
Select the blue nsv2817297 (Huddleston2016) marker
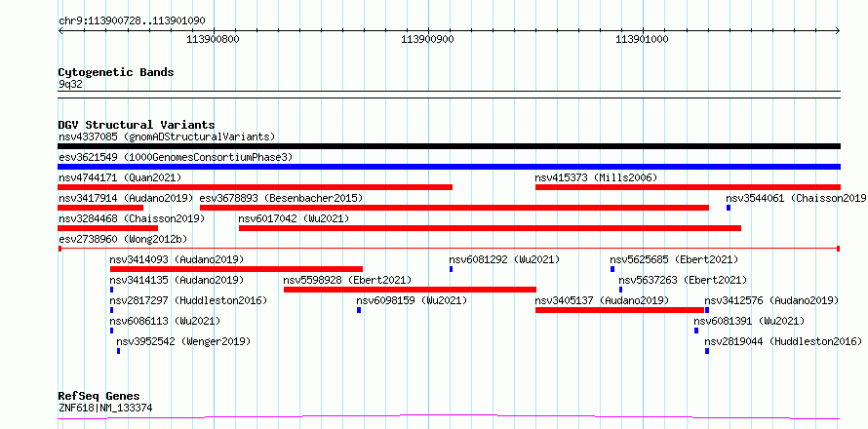pyautogui.click(x=112, y=310)
